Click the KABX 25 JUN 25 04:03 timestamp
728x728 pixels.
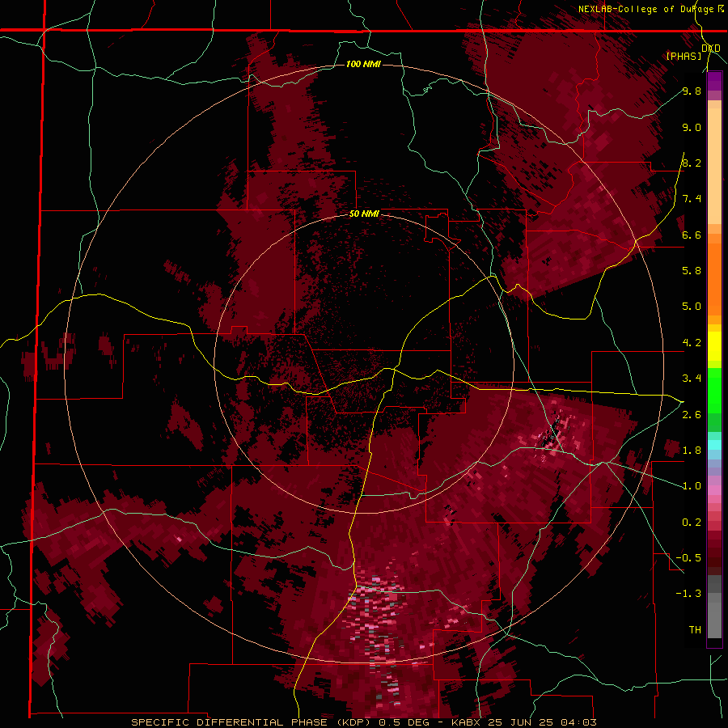click(x=523, y=722)
